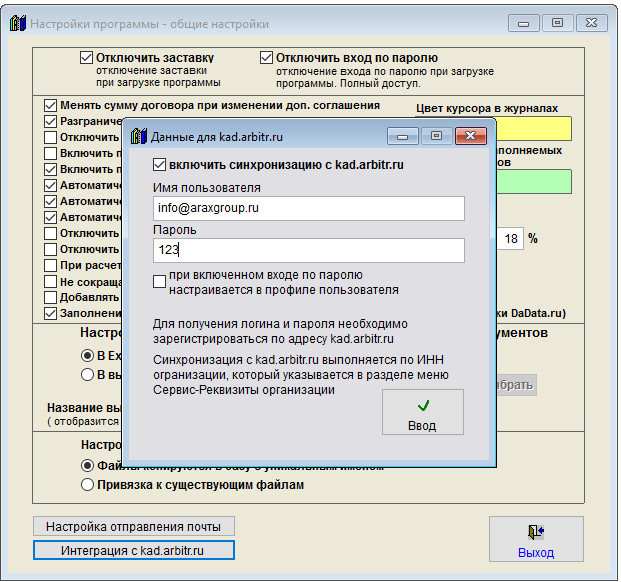
Task: Select the В вы... radio button
Action: (87, 374)
